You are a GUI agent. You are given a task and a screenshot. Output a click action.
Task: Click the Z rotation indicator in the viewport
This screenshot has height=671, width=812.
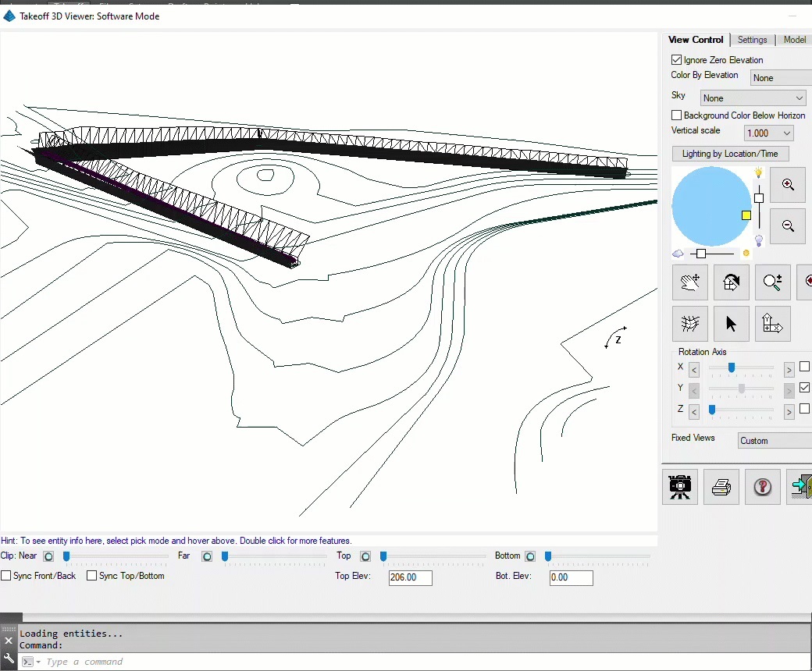pyautogui.click(x=615, y=338)
